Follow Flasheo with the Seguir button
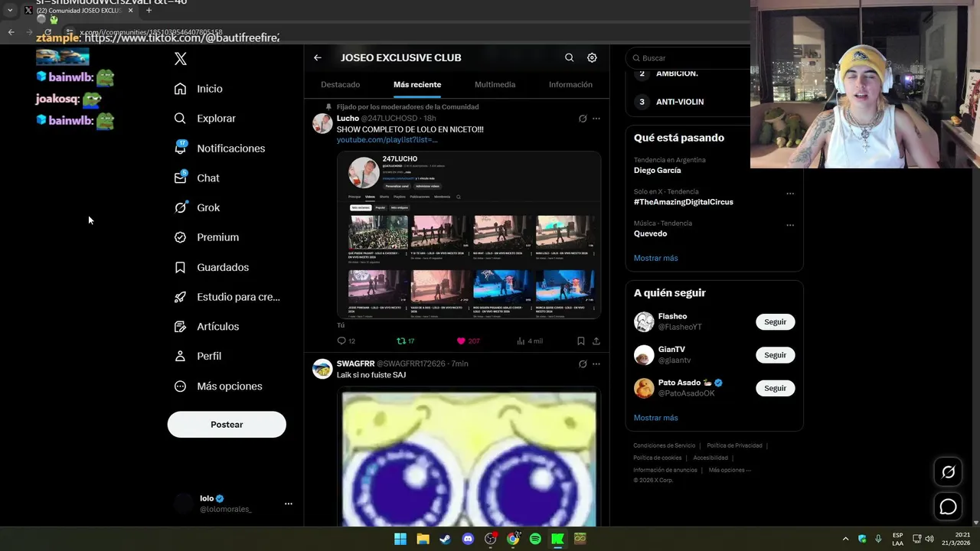This screenshot has width=980, height=551. [775, 322]
